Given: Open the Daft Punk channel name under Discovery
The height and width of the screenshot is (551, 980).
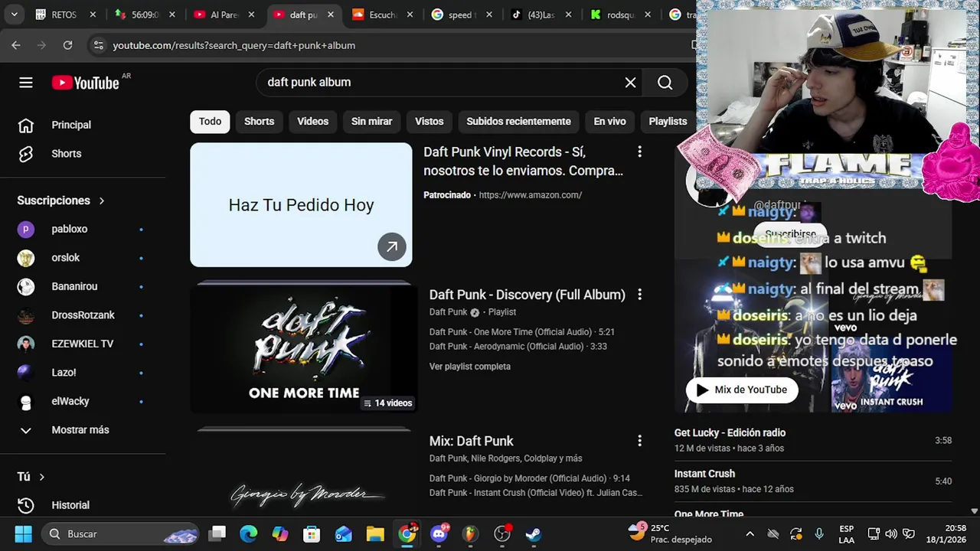Looking at the screenshot, I should pyautogui.click(x=448, y=312).
